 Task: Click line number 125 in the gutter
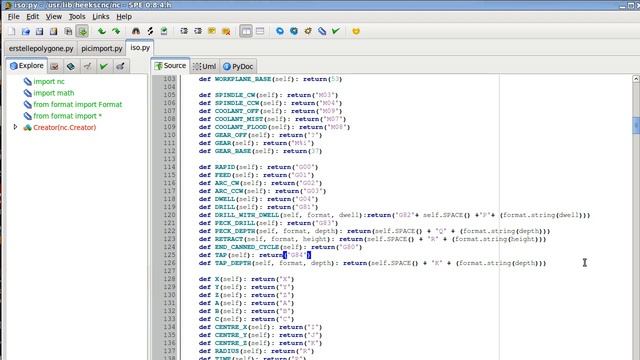(x=169, y=255)
